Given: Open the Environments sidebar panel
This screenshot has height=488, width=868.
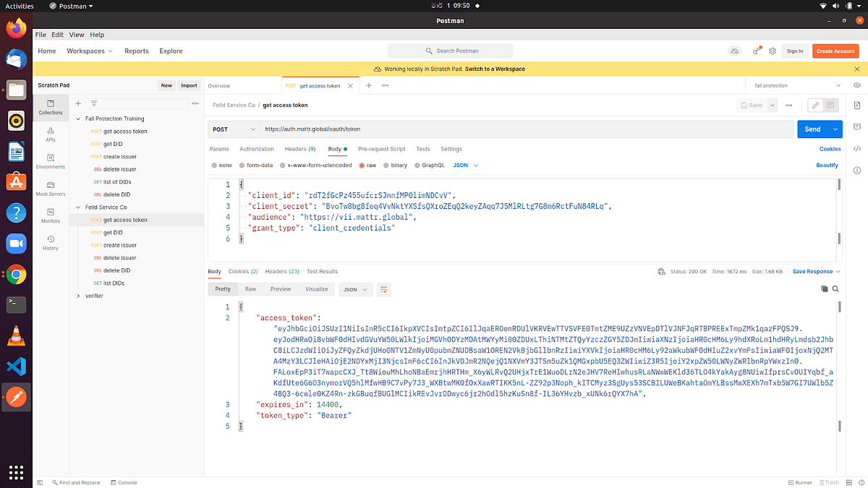Looking at the screenshot, I should pyautogui.click(x=51, y=161).
